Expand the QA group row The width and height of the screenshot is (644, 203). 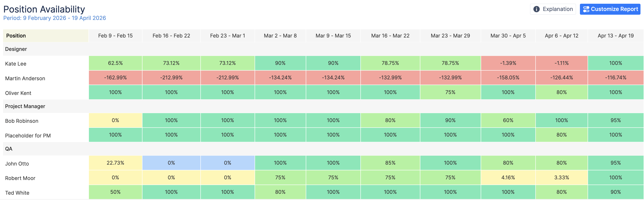click(x=9, y=149)
